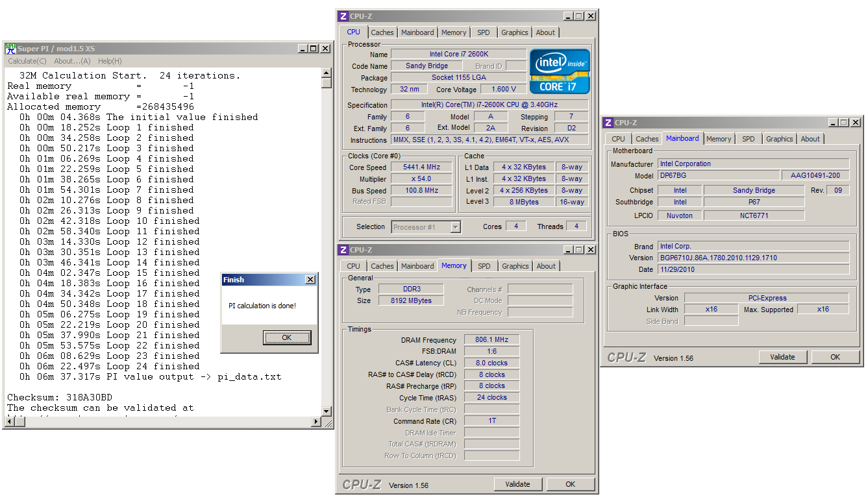
Task: Click the Name field Intel Core i7 2600K
Action: (x=458, y=55)
